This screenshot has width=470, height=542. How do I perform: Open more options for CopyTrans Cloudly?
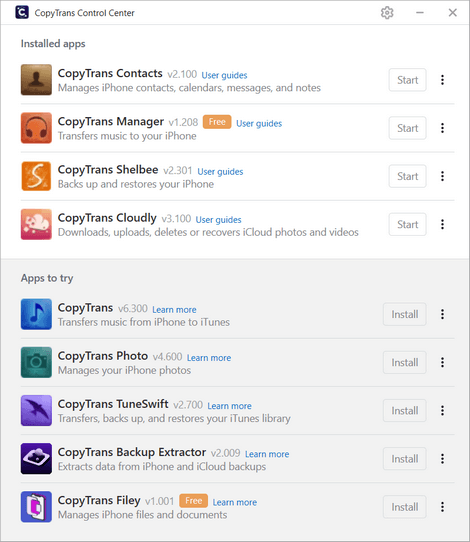[442, 224]
